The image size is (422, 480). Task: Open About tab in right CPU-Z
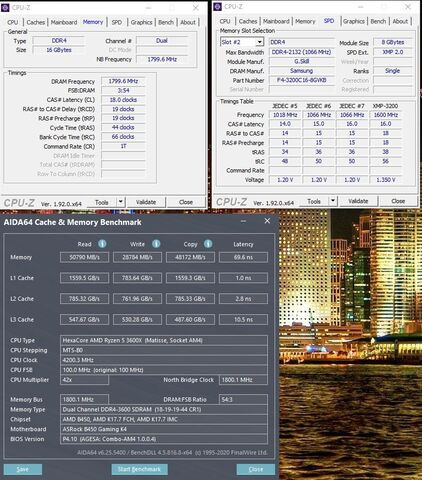(x=400, y=21)
